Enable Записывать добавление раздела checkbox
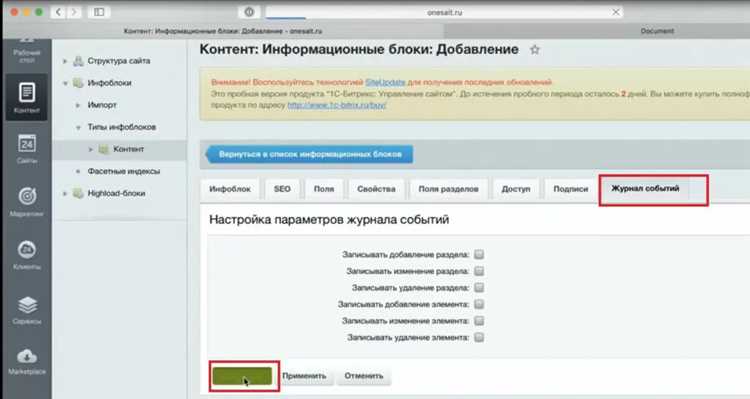The image size is (750, 399). pos(479,255)
